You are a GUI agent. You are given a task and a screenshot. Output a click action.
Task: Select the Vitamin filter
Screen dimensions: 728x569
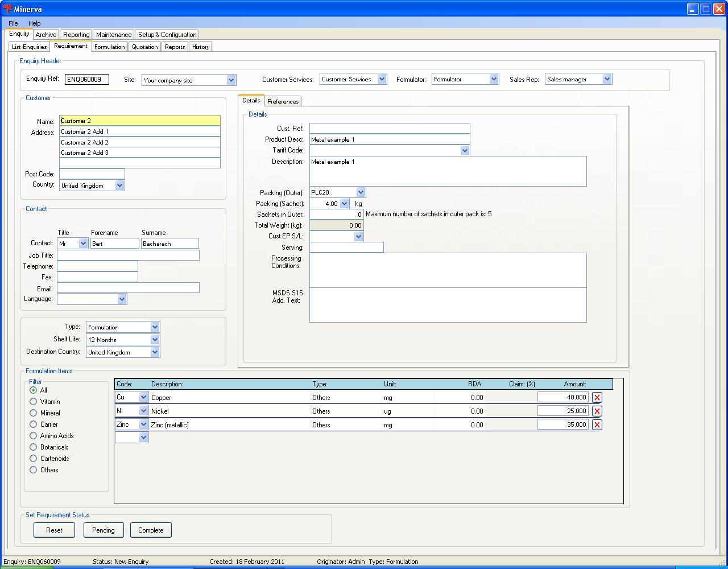[x=34, y=402]
